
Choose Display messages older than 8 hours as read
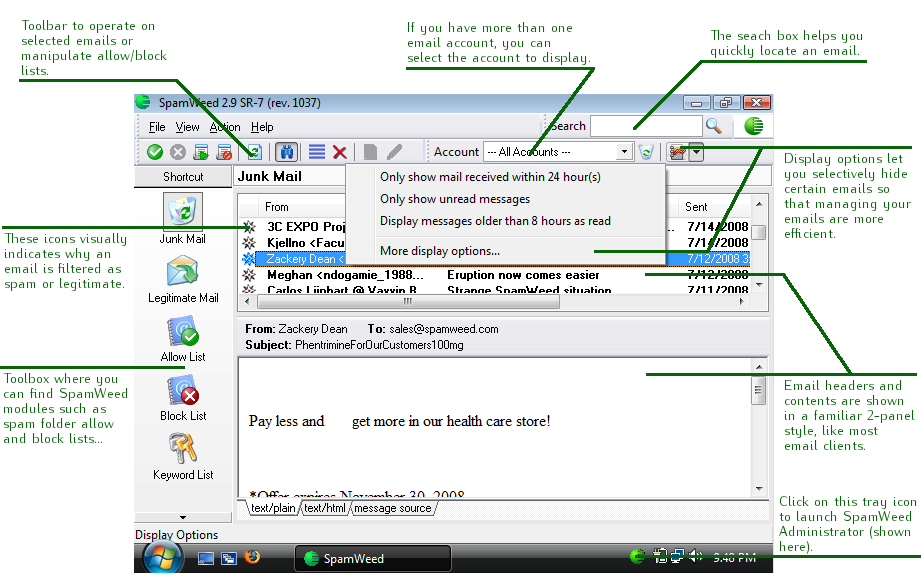pyautogui.click(x=495, y=221)
